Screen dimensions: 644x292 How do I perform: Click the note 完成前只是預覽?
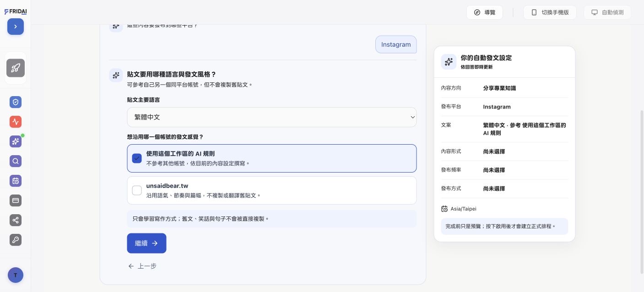504,227
